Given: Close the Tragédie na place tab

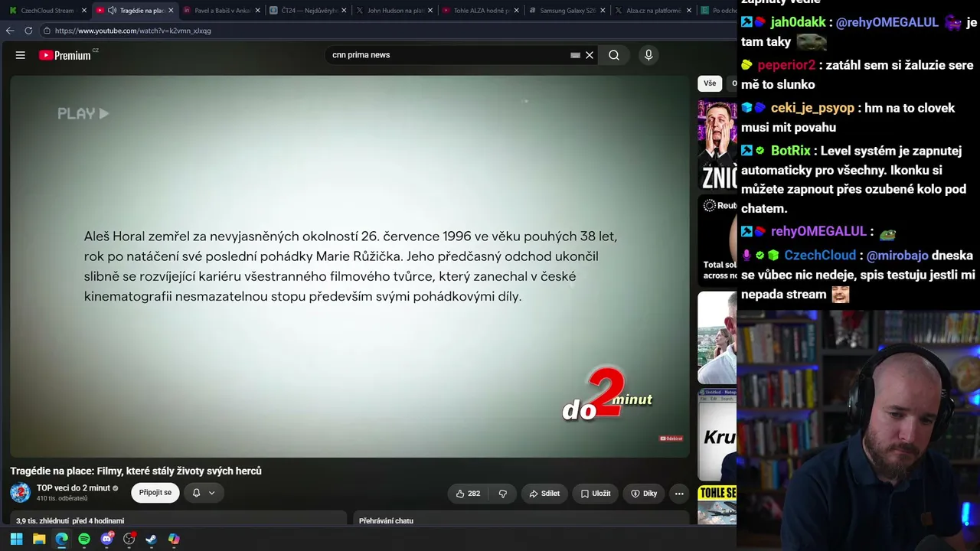Looking at the screenshot, I should click(171, 11).
